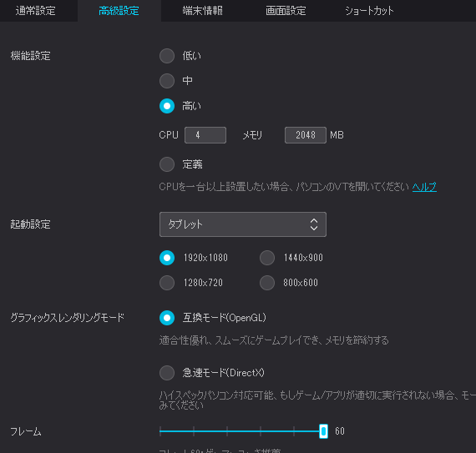Image resolution: width=476 pixels, height=453 pixels.
Task: Click the up-down arrows of タブレット combo
Action: coord(314,224)
